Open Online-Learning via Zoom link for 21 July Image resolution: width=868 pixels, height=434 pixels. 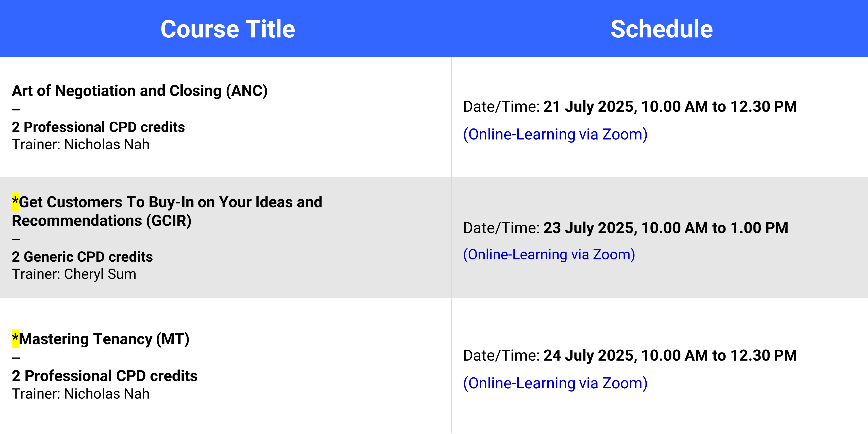[555, 134]
